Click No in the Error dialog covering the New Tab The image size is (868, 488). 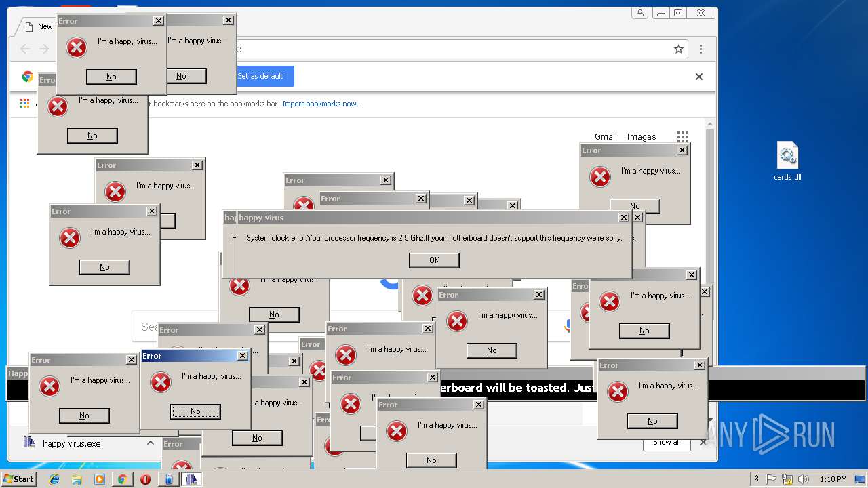(x=111, y=77)
